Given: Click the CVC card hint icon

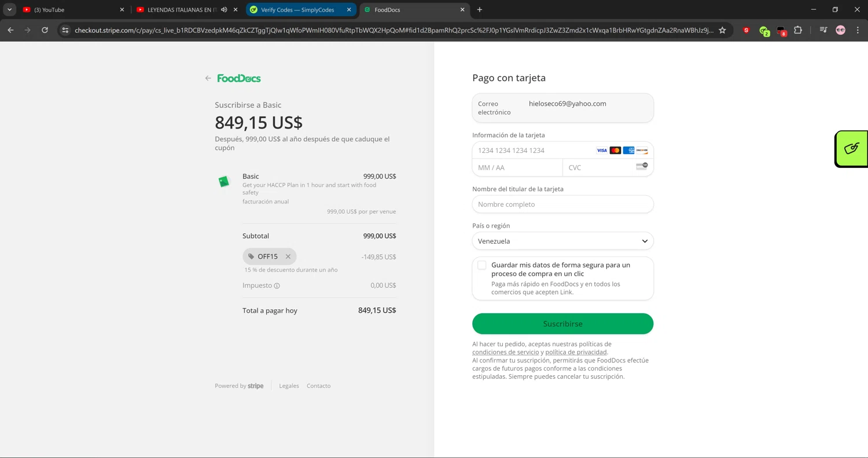Looking at the screenshot, I should (642, 166).
